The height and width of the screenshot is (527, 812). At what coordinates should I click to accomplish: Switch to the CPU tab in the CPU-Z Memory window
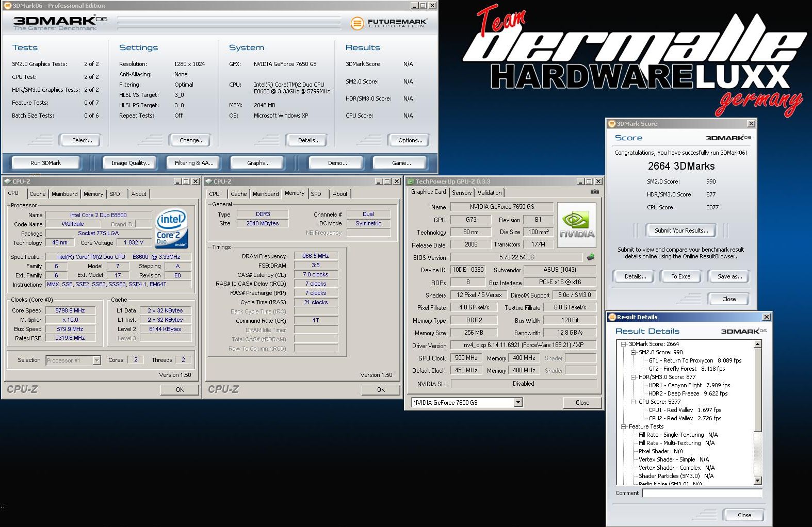(x=215, y=194)
